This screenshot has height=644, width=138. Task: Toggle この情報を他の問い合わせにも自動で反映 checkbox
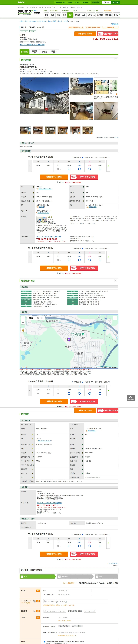click(45, 642)
